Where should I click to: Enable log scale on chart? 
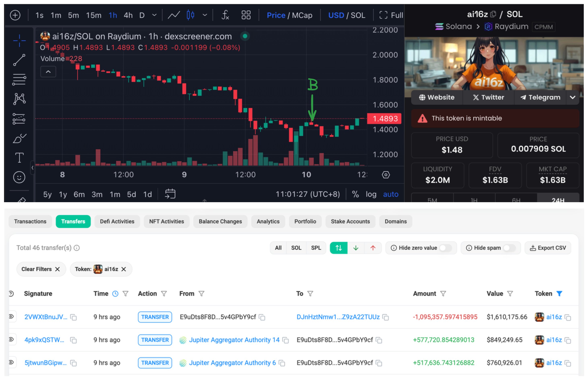click(x=371, y=194)
